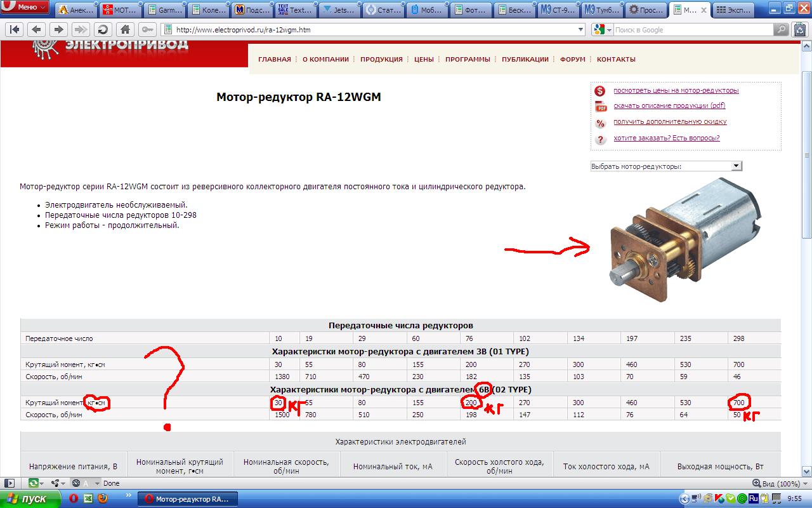Click the Rewind navigation button
Screen dimensions: 812x508
coord(15,30)
